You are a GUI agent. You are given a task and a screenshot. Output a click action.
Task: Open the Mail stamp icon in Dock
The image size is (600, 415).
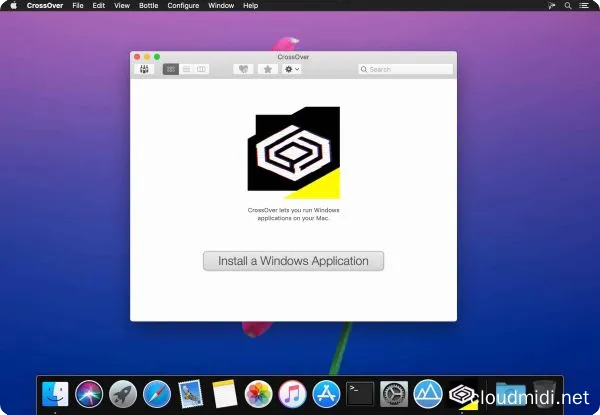191,394
